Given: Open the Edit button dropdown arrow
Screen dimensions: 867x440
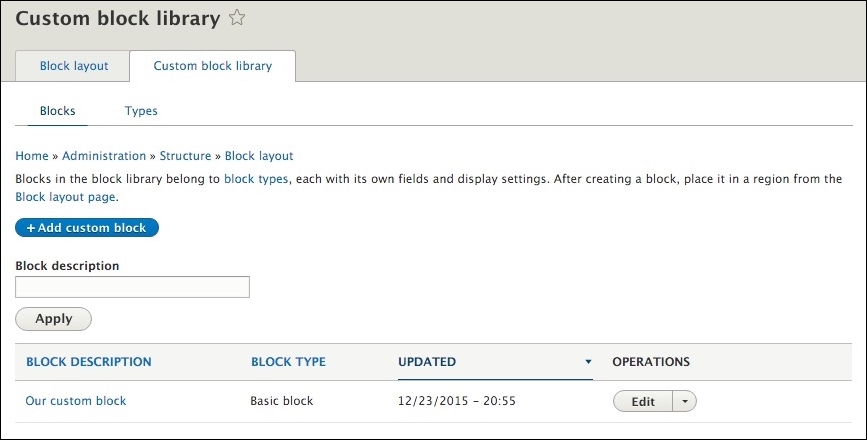Looking at the screenshot, I should [x=685, y=401].
